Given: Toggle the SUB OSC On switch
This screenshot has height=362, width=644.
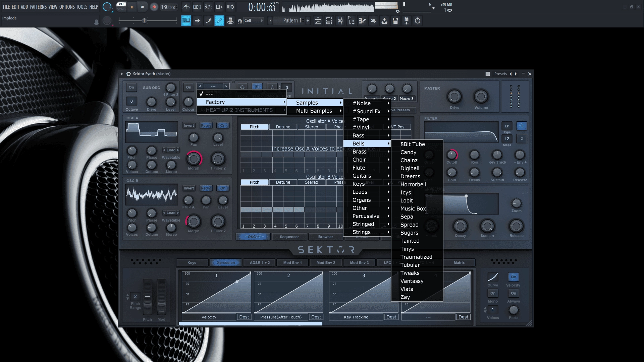Looking at the screenshot, I should [x=131, y=87].
